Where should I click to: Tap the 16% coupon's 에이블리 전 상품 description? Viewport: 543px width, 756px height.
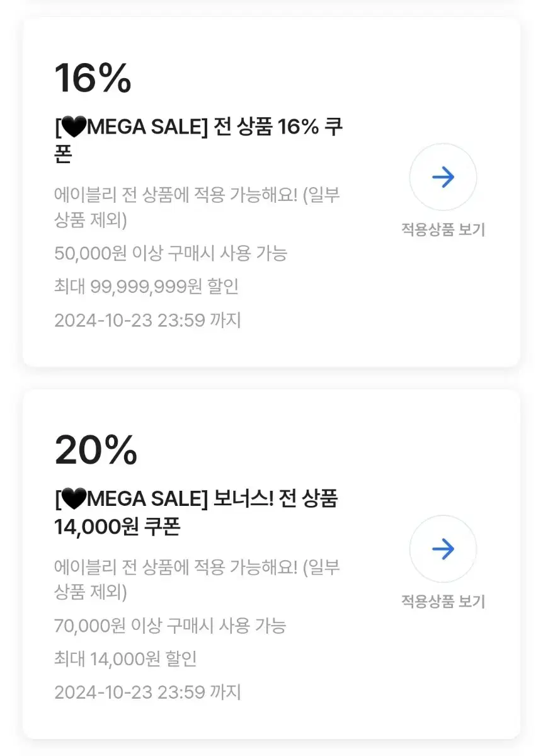click(x=197, y=208)
